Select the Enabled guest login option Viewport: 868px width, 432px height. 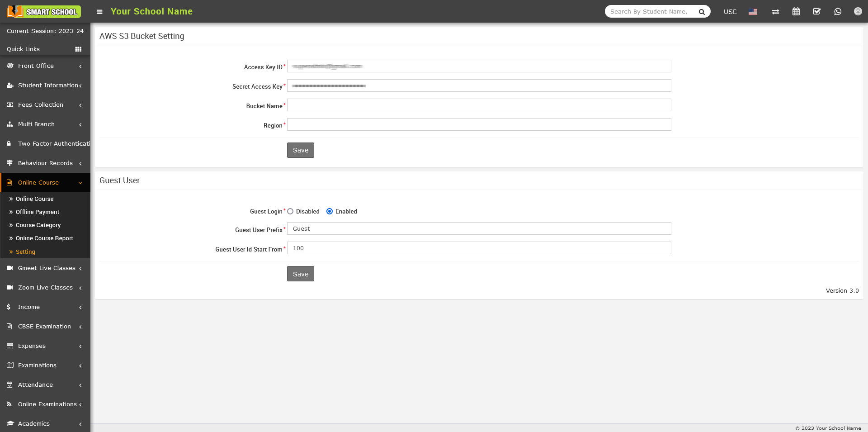(330, 211)
